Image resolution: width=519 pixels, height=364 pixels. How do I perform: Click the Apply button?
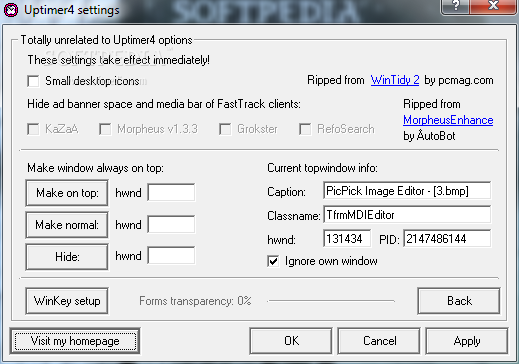coord(467,341)
